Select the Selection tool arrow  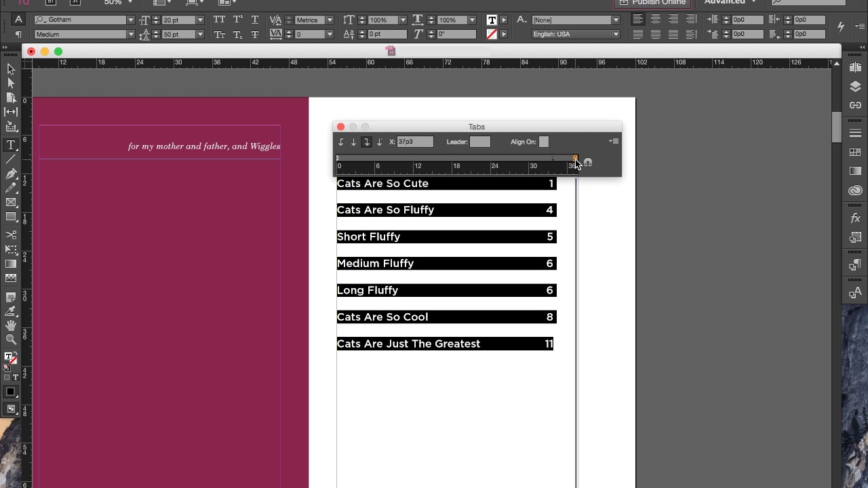coord(11,68)
